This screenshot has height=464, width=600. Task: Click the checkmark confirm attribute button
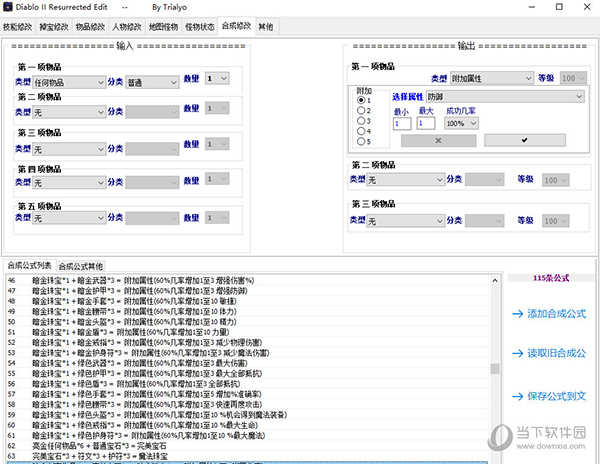click(525, 140)
